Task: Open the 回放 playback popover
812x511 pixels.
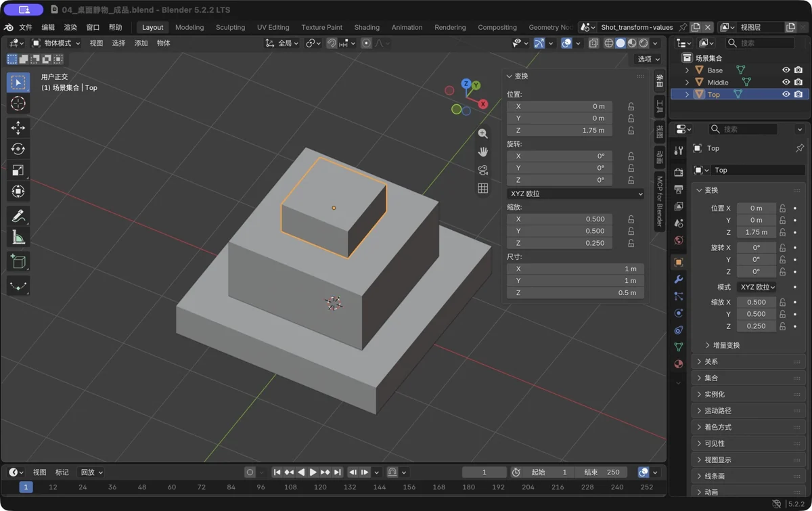Action: tap(91, 472)
